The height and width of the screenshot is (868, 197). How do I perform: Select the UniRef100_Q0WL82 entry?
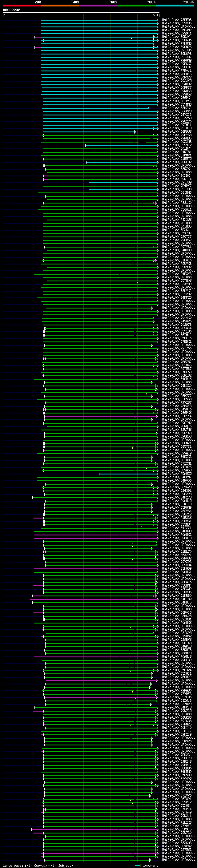(x=176, y=162)
